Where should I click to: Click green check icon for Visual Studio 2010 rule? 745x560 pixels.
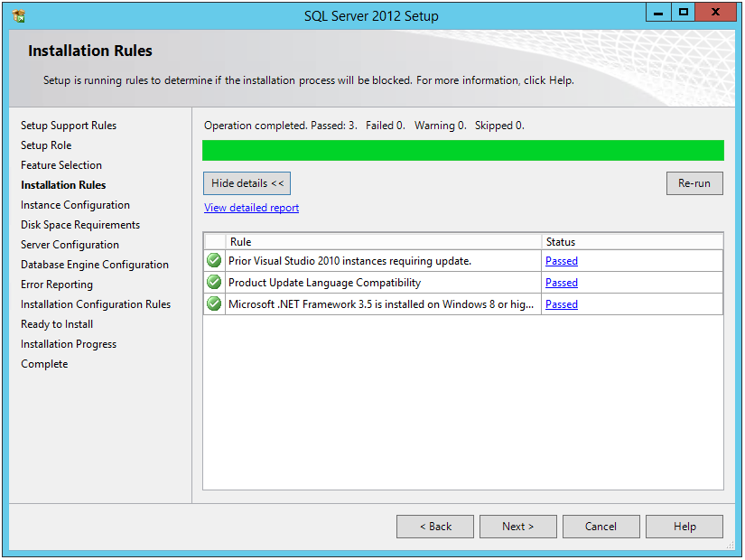pos(214,260)
